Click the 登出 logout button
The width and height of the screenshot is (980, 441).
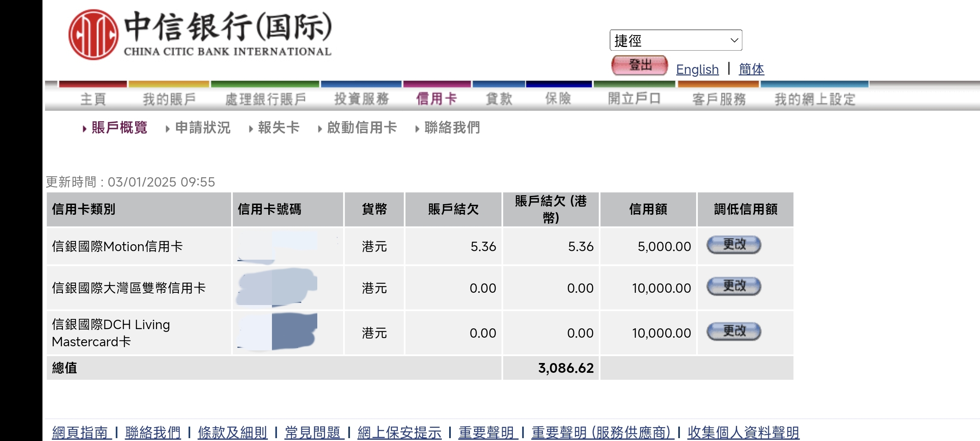coord(639,65)
